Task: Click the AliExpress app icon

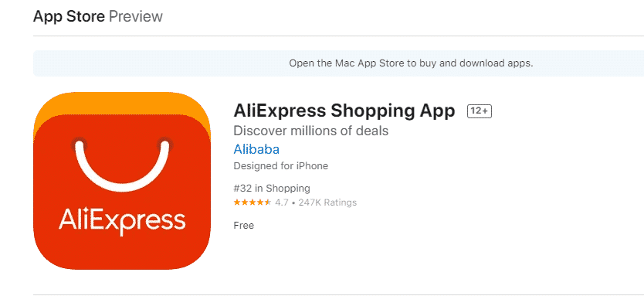Action: tap(122, 181)
